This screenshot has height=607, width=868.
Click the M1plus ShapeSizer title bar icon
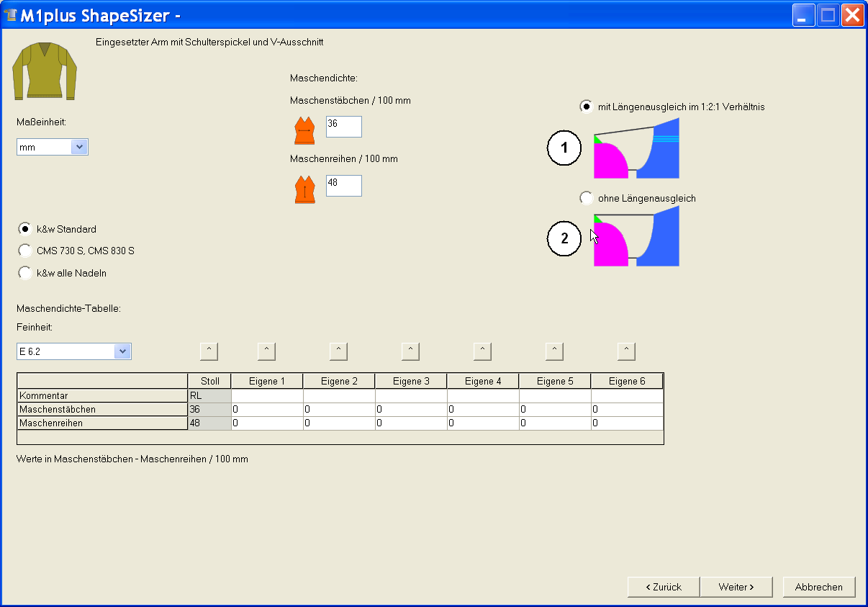11,15
